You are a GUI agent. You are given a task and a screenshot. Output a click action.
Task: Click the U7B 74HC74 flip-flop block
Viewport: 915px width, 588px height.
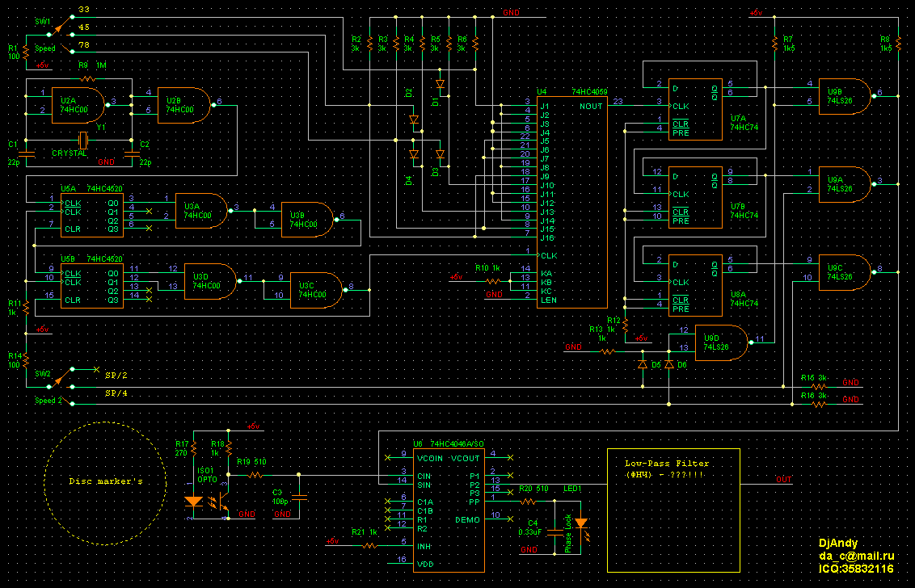tap(696, 197)
